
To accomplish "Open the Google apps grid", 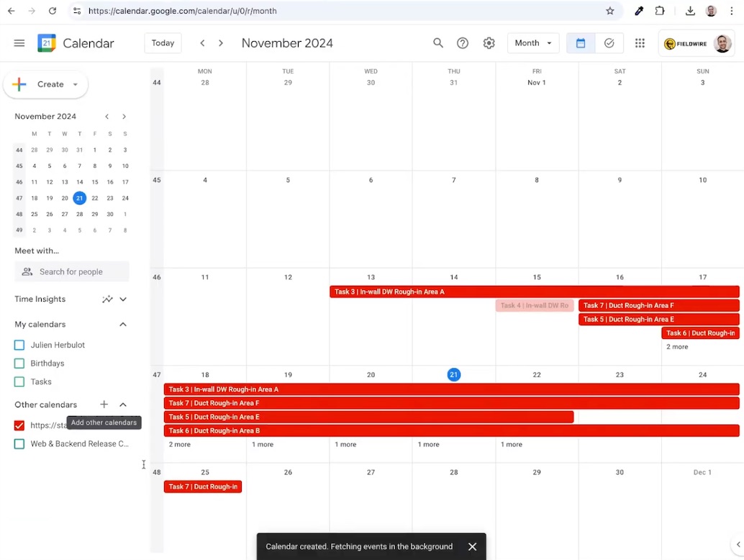I will pyautogui.click(x=640, y=43).
